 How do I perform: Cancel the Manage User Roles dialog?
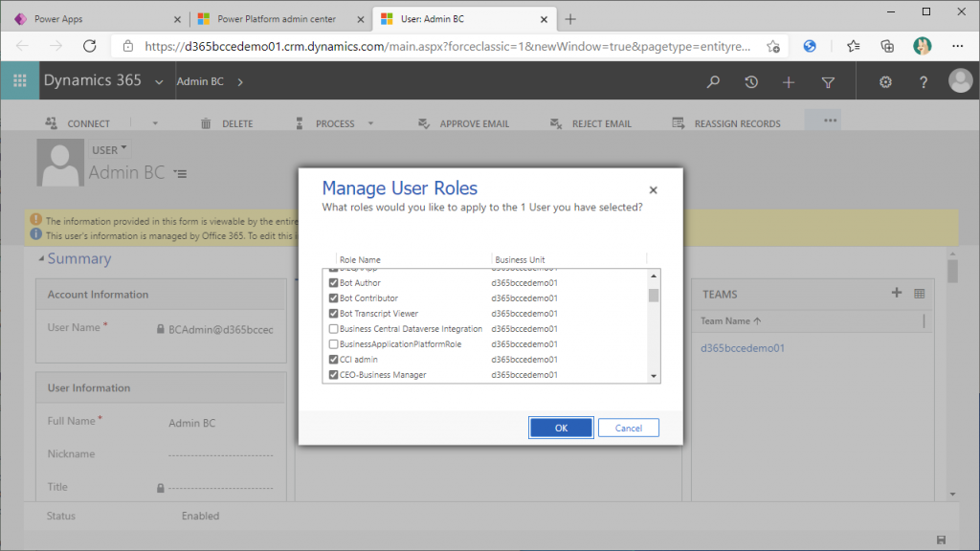pyautogui.click(x=628, y=428)
